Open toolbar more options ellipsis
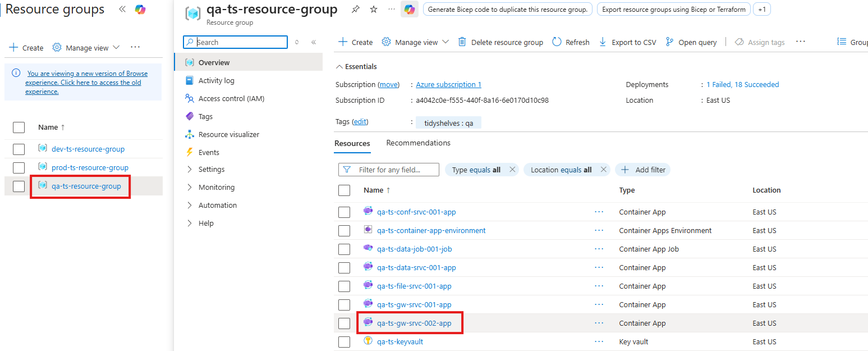Screen dimensions: 868x351 pos(801,42)
